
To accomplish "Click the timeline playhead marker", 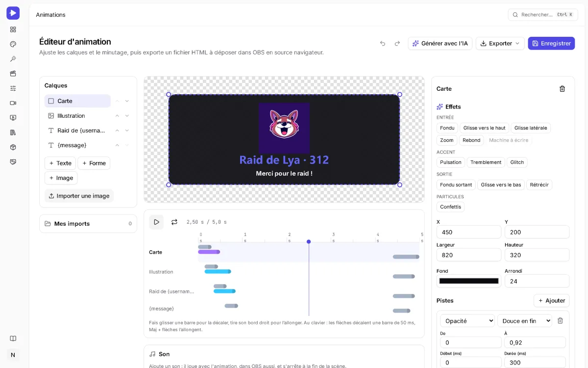I will pos(309,241).
